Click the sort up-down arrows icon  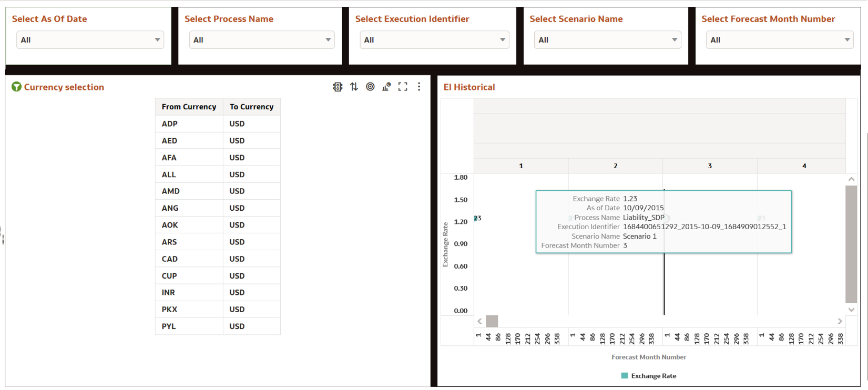(x=354, y=87)
